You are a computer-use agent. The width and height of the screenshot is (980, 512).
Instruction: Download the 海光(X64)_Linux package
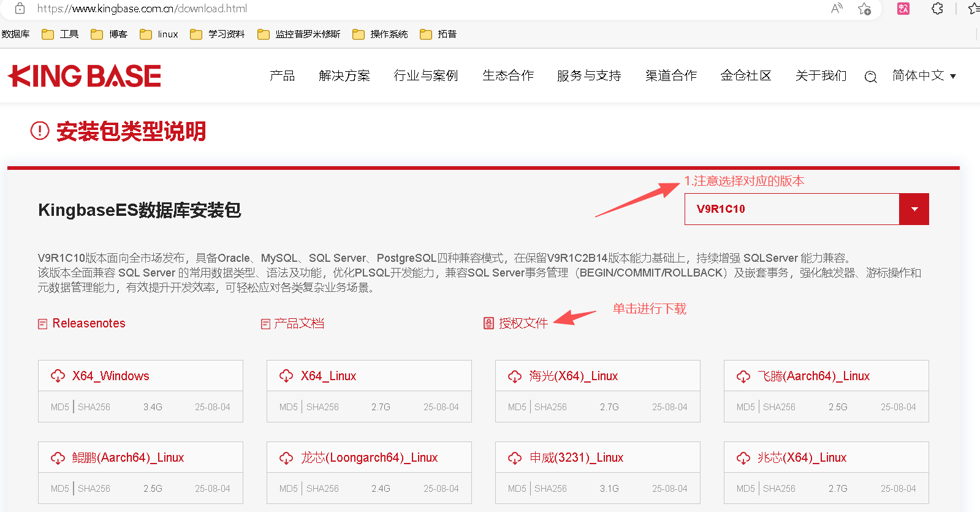(574, 376)
